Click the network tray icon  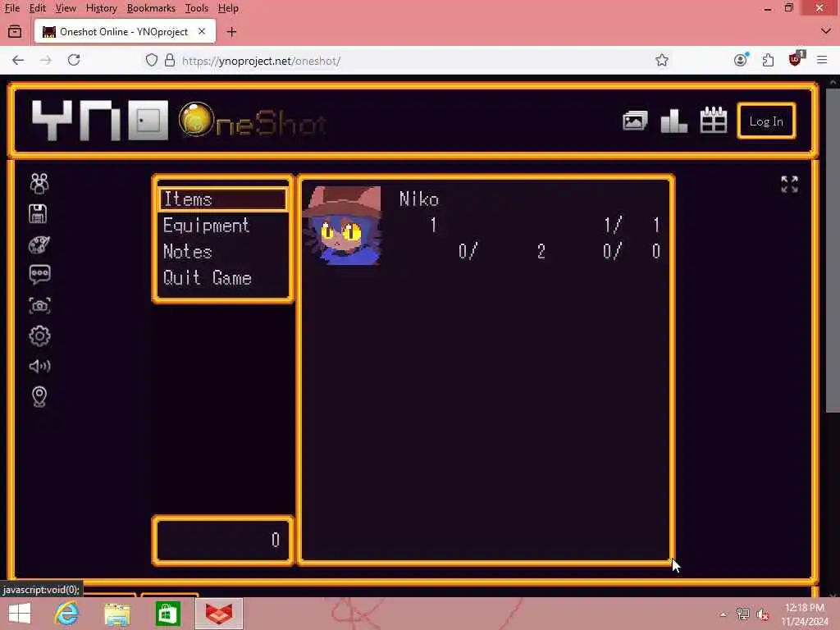[742, 614]
